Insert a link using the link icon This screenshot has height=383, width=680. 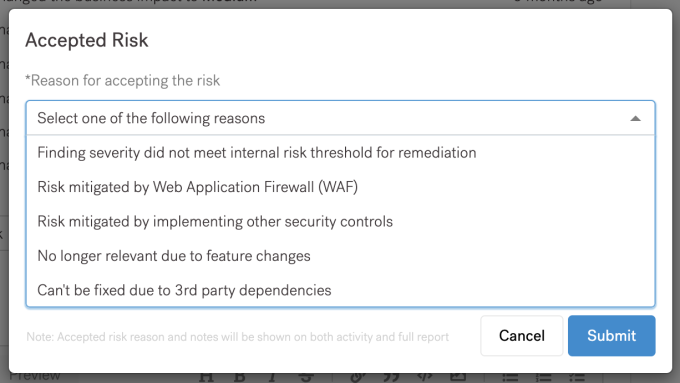tap(358, 377)
